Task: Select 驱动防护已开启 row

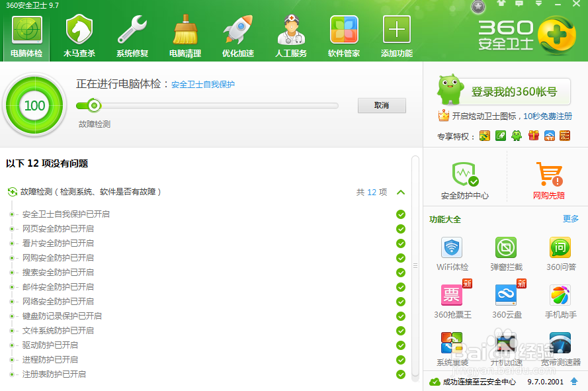Action: pyautogui.click(x=208, y=345)
